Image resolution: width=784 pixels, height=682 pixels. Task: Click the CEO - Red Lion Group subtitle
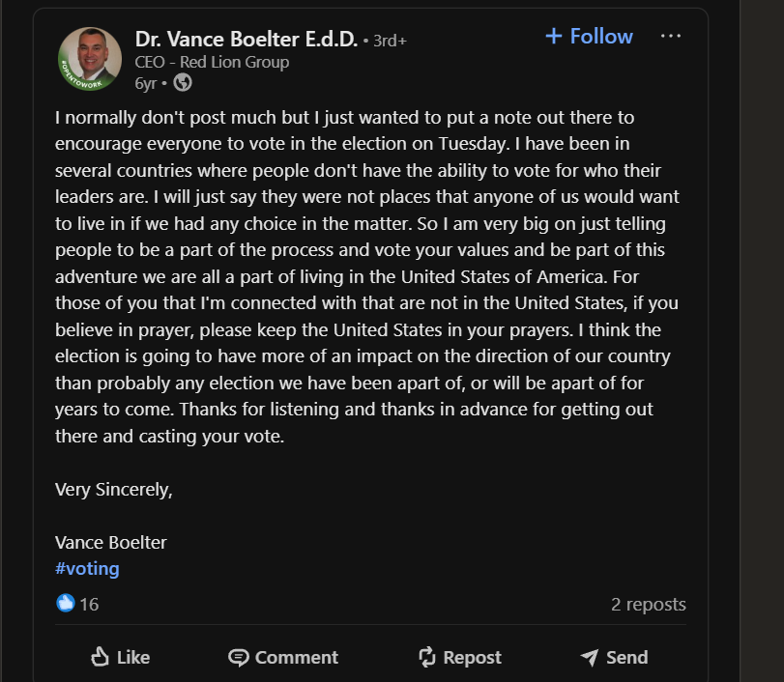(x=212, y=62)
